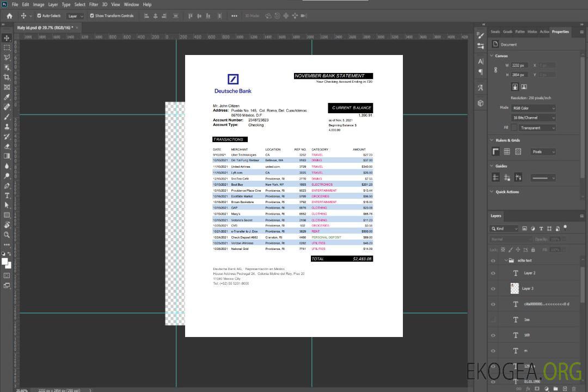The width and height of the screenshot is (588, 392).
Task: Select the Zoom tool
Action: tap(7, 235)
